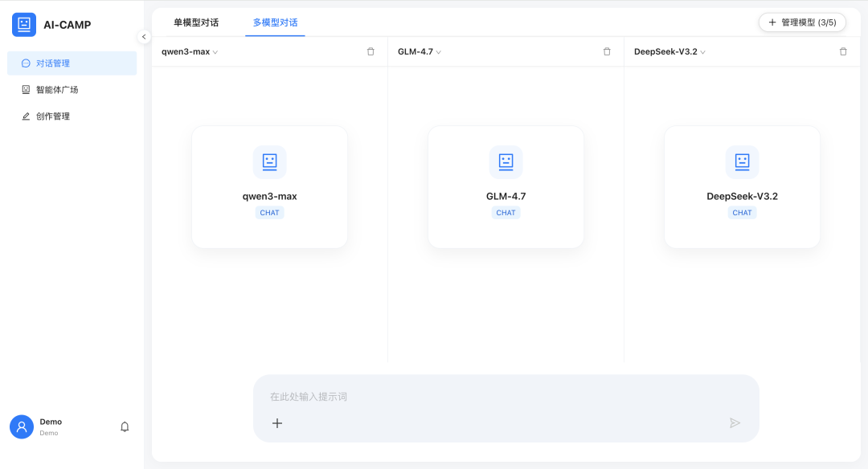Open the DeepSeek-V3.2 model dropdown
Viewport: 868px width, 469px height.
click(x=669, y=51)
